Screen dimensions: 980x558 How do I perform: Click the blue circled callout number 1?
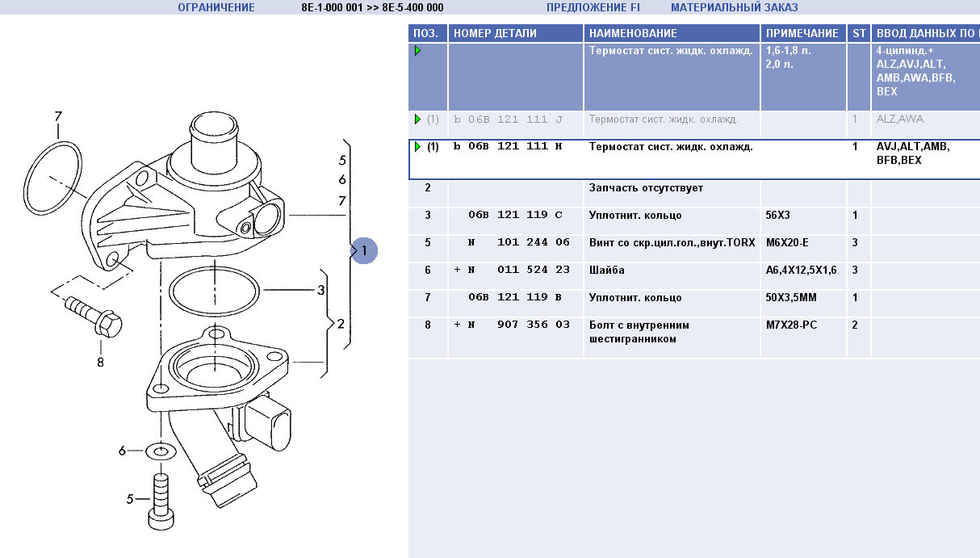364,250
